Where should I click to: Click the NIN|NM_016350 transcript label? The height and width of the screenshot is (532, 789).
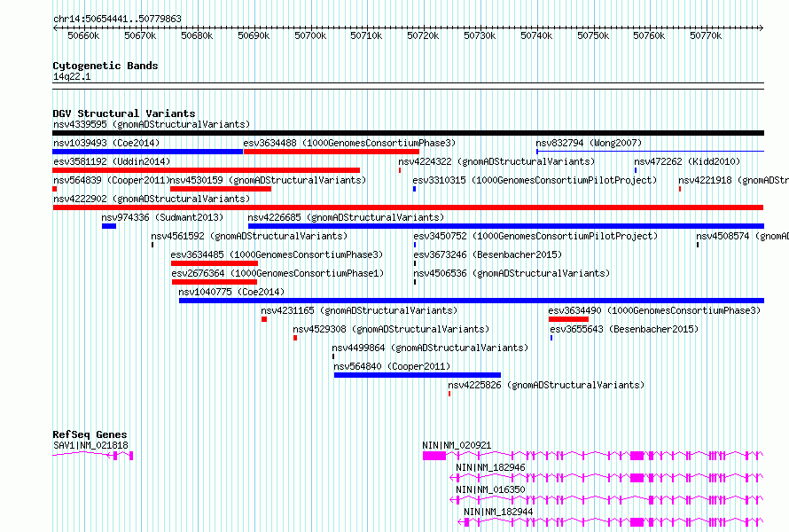(490, 489)
